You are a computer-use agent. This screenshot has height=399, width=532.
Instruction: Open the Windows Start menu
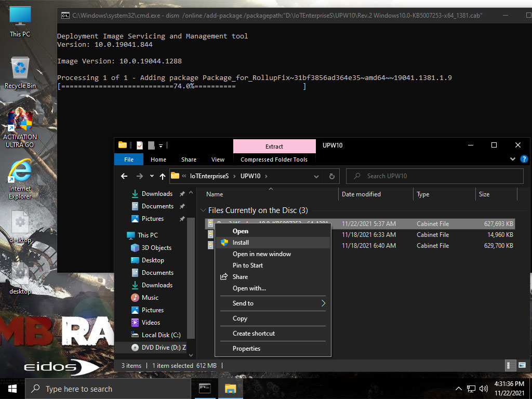[x=12, y=389]
